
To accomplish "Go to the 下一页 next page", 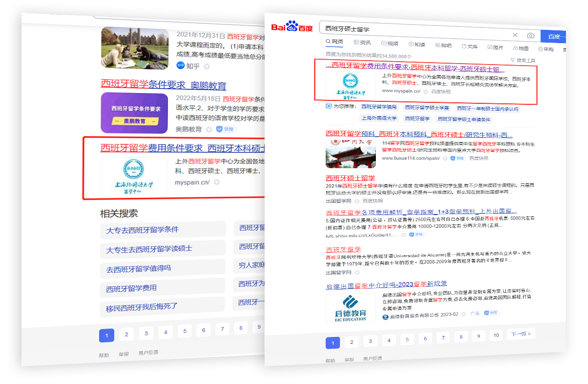I will pyautogui.click(x=521, y=334).
